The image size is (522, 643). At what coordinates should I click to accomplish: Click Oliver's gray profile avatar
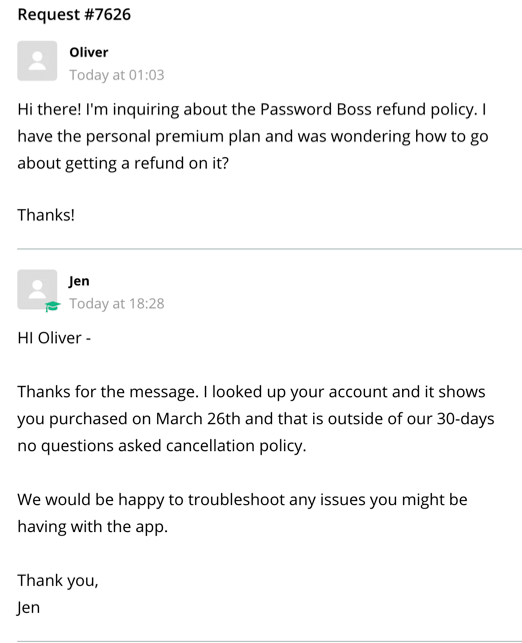37,61
